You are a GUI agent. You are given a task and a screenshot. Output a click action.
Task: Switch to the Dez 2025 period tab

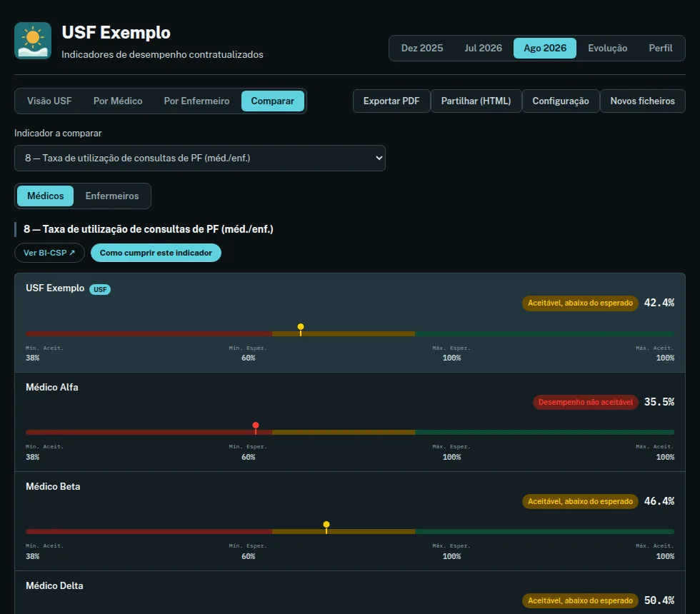(422, 49)
